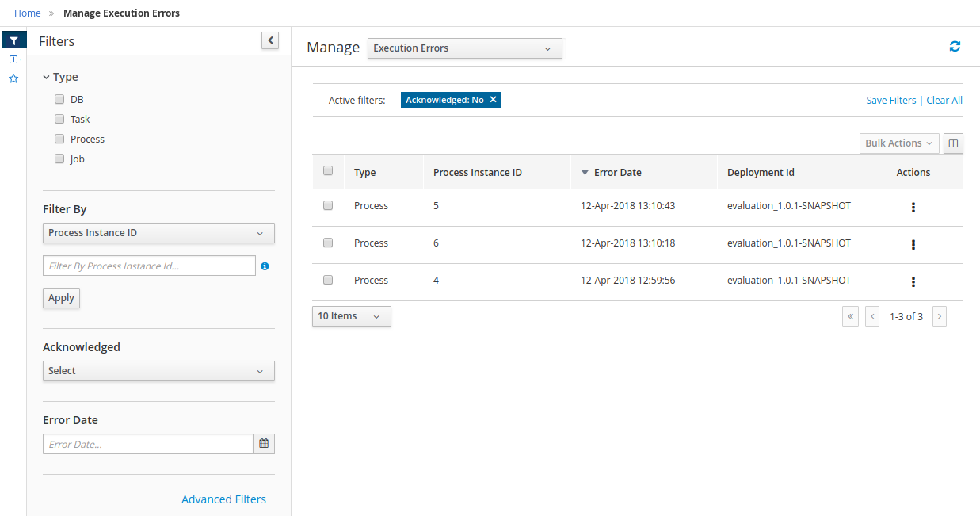Open the star saved filters icon
Screen dimensions: 980x516
coord(13,78)
